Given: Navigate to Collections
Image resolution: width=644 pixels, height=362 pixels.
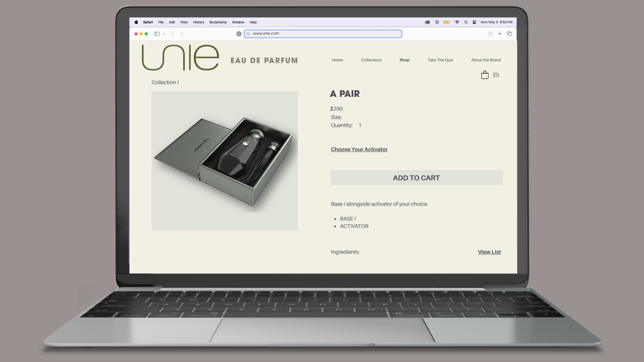Looking at the screenshot, I should point(371,60).
